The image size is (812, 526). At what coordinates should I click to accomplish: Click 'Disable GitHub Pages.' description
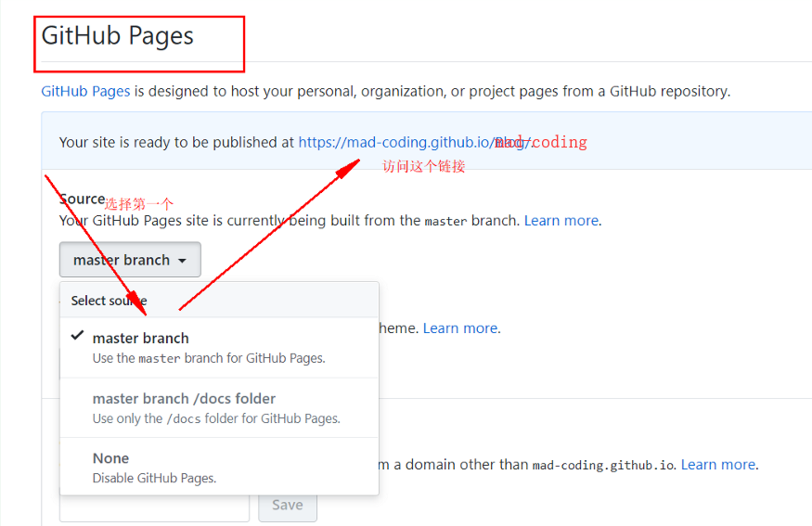coord(154,478)
